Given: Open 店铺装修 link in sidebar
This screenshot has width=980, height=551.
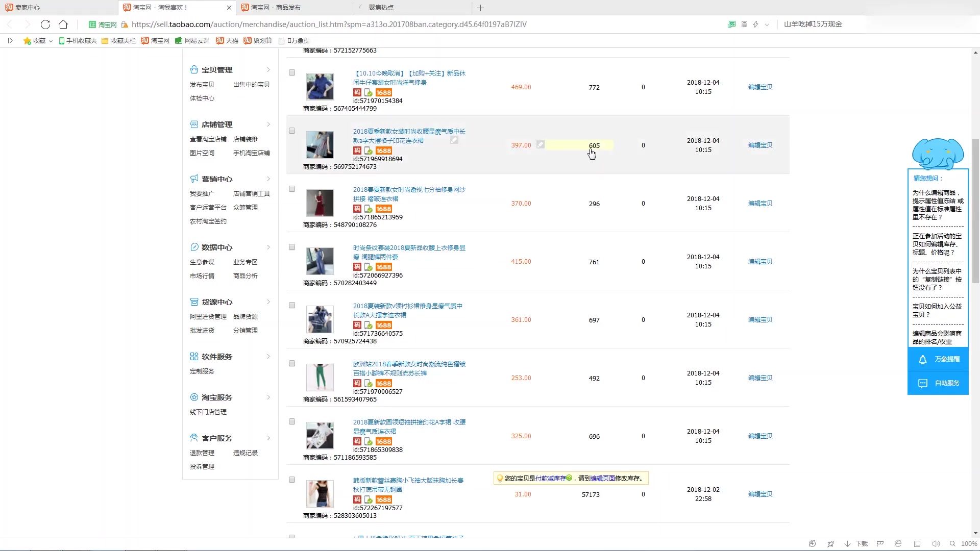Looking at the screenshot, I should point(246,139).
